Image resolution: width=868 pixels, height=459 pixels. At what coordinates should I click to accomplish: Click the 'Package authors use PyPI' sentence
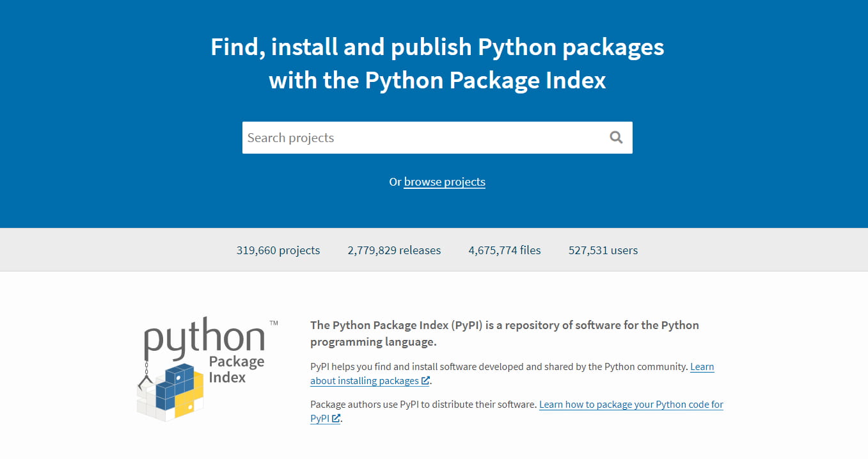423,405
